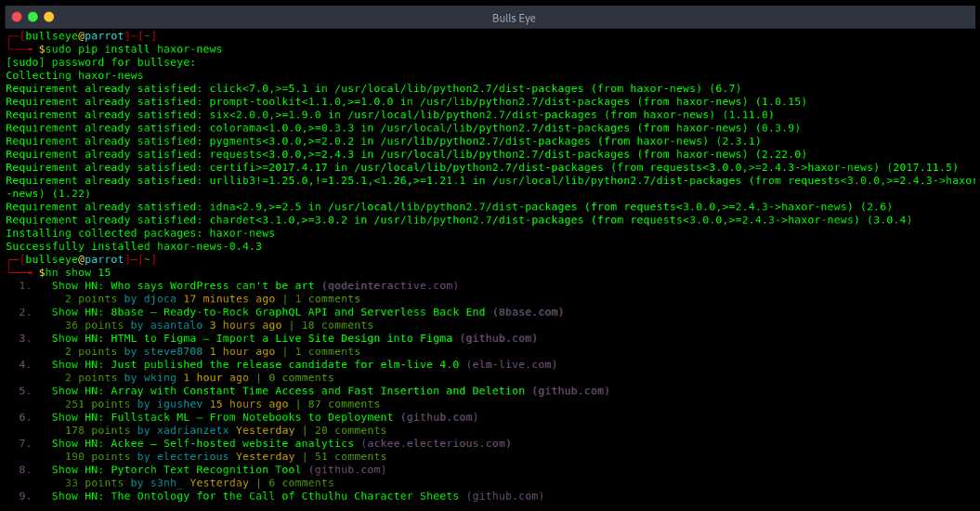Click the 'hn show 15' command
This screenshot has height=511, width=980.
[x=77, y=272]
